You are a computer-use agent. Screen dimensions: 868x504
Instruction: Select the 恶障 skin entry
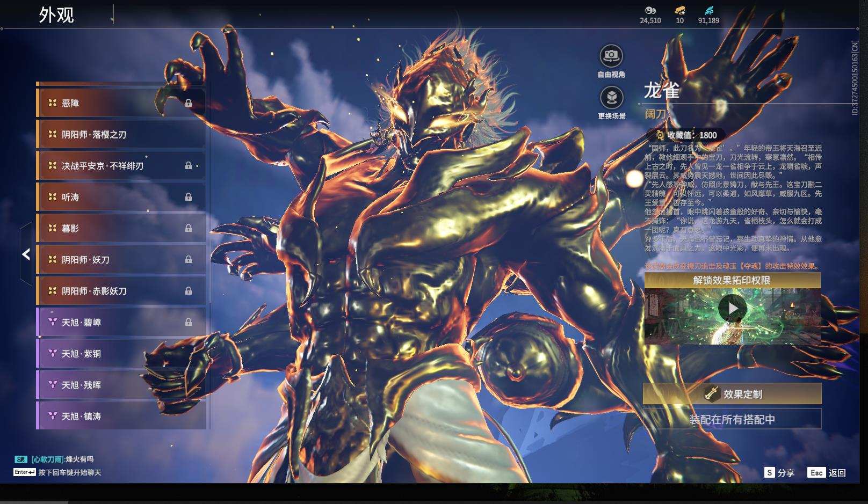point(121,103)
